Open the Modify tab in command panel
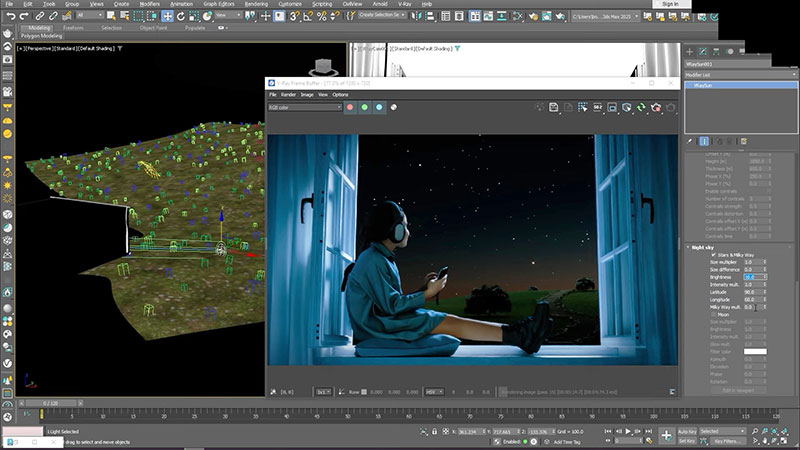The height and width of the screenshot is (450, 800). coord(703,52)
